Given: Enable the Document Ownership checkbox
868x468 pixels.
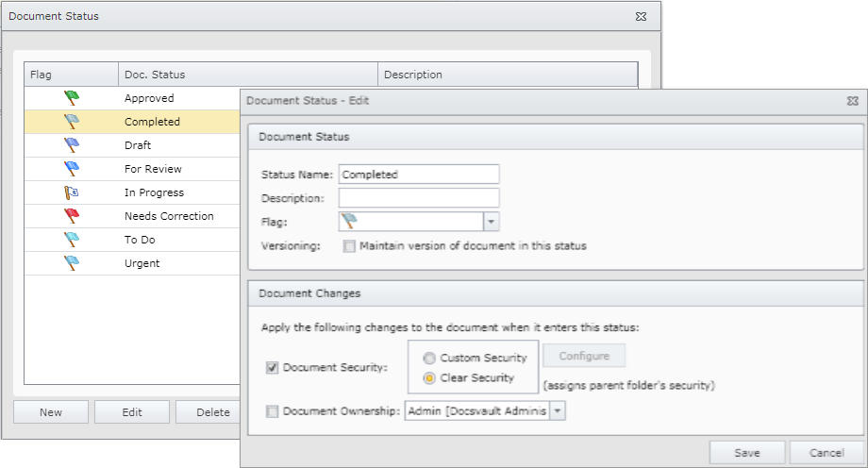Looking at the screenshot, I should (273, 411).
